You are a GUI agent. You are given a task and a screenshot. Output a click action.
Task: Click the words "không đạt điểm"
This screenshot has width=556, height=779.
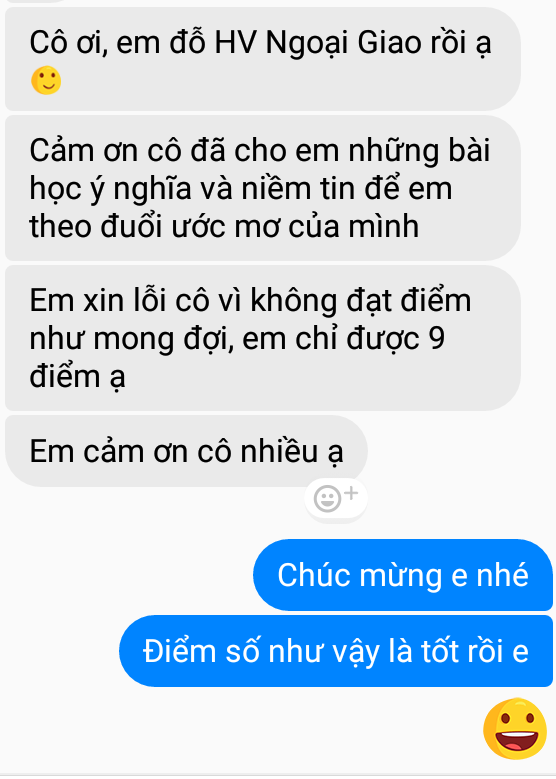360,301
